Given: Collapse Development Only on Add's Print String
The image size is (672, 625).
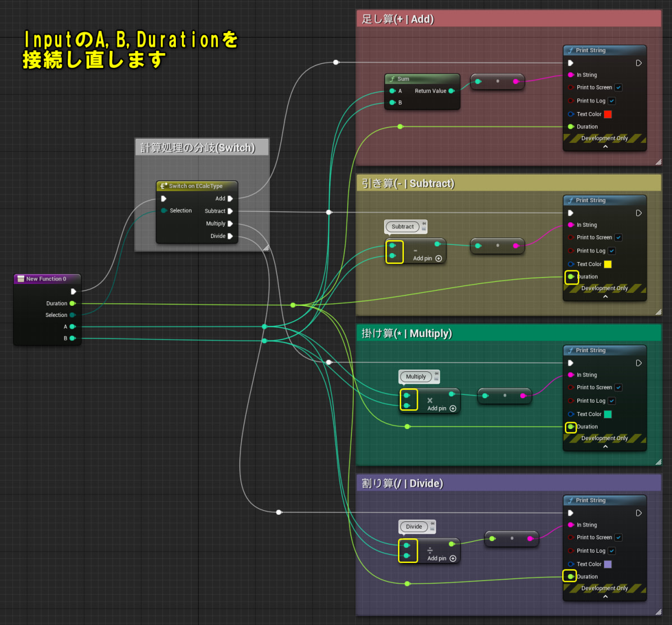Looking at the screenshot, I should (x=605, y=147).
